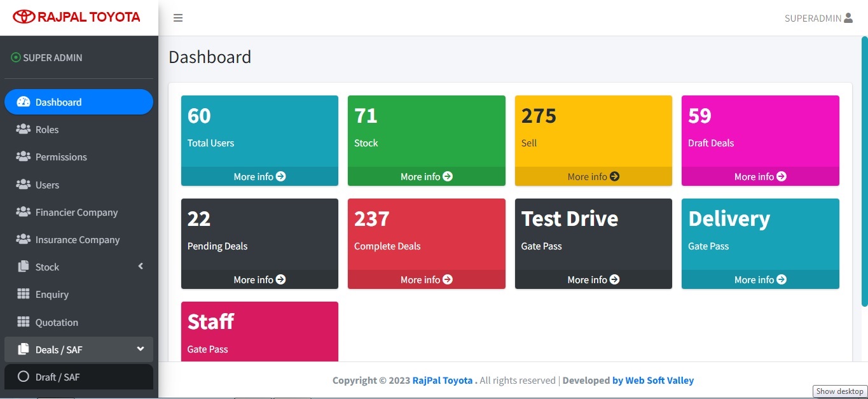This screenshot has width=868, height=399.
Task: Click the Stock copy icon in sidebar
Action: point(24,267)
